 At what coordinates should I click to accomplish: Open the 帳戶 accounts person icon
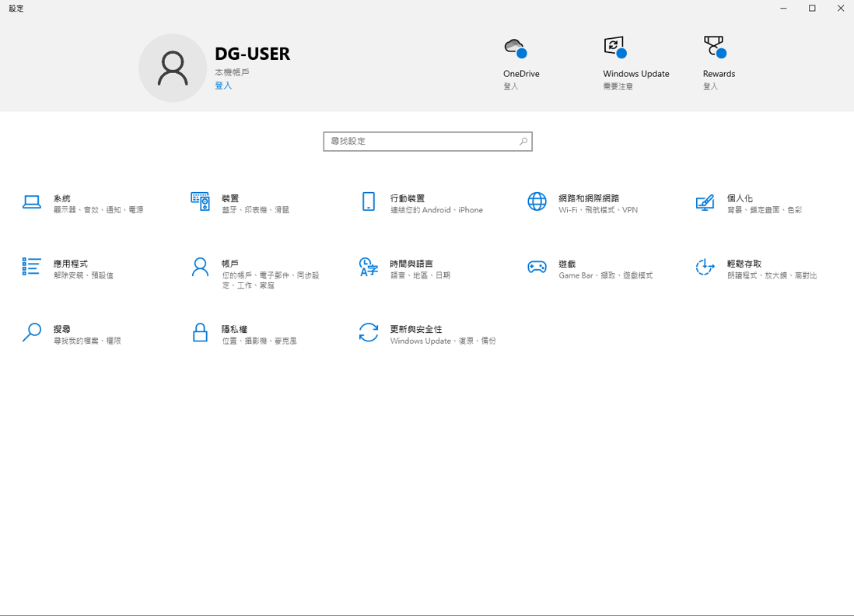click(x=200, y=267)
